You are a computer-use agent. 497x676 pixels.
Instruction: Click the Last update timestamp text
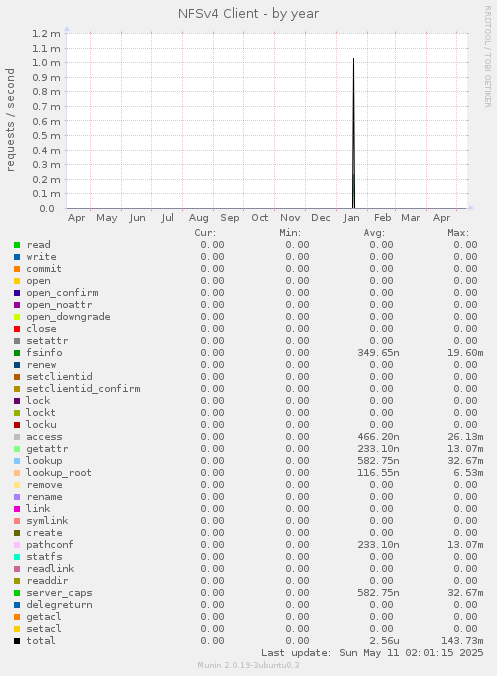(x=372, y=653)
